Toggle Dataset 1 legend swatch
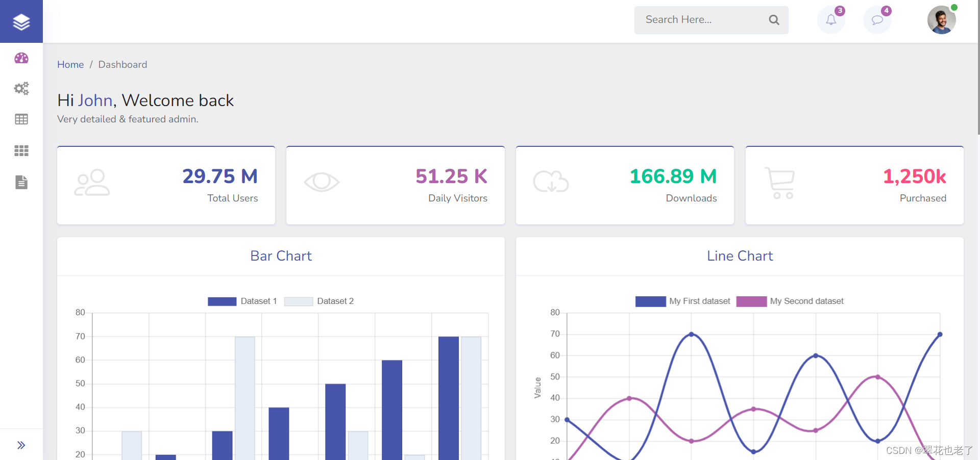The image size is (980, 460). point(222,301)
